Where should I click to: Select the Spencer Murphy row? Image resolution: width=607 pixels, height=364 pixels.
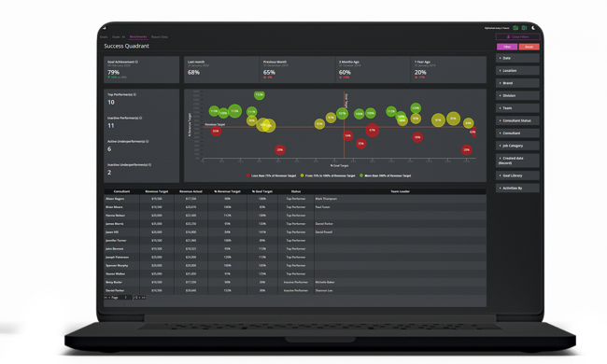(295, 266)
